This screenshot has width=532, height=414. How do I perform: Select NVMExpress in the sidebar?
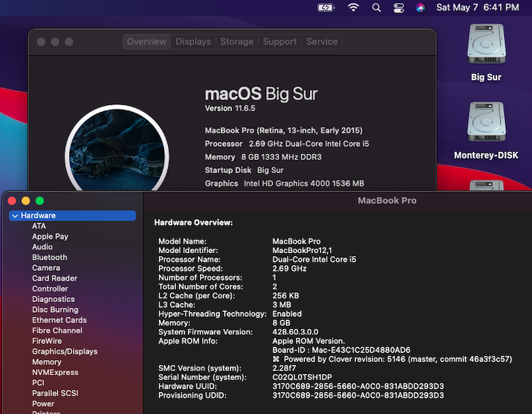click(x=55, y=373)
